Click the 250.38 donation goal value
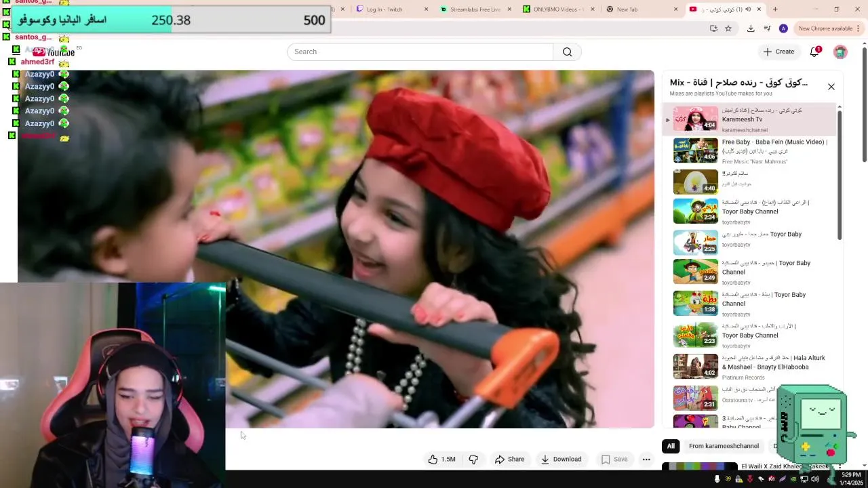 click(x=171, y=20)
